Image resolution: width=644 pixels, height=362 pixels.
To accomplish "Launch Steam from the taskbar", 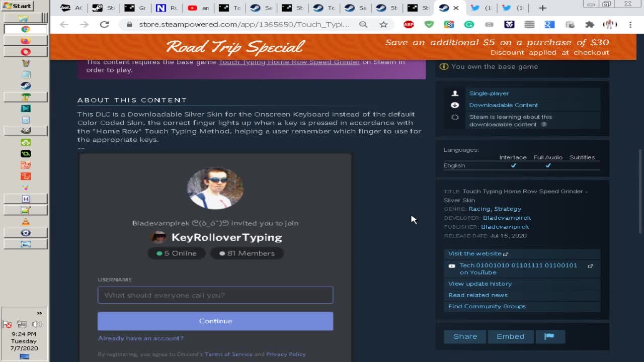I will [x=26, y=85].
